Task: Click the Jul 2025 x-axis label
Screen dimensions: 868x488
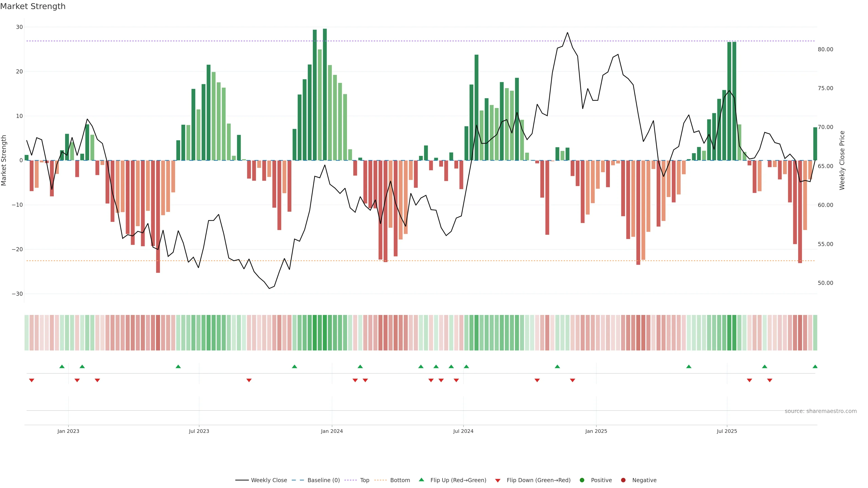Action: (x=727, y=431)
